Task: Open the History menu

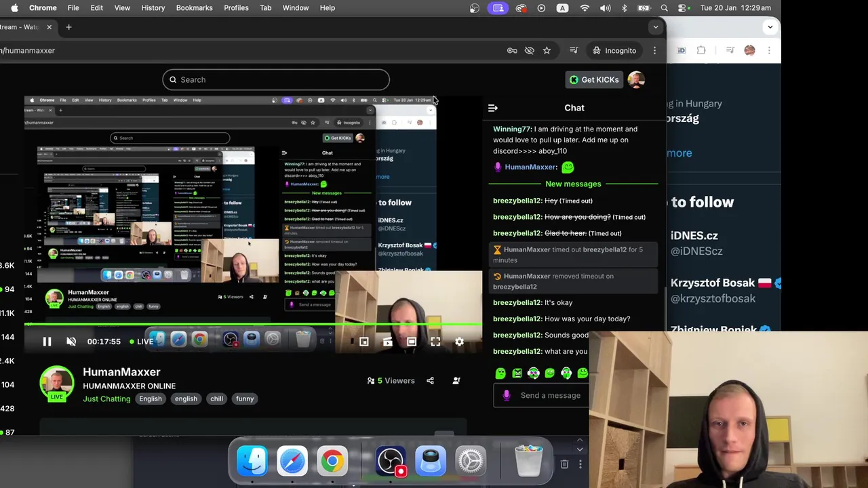Action: (x=153, y=7)
